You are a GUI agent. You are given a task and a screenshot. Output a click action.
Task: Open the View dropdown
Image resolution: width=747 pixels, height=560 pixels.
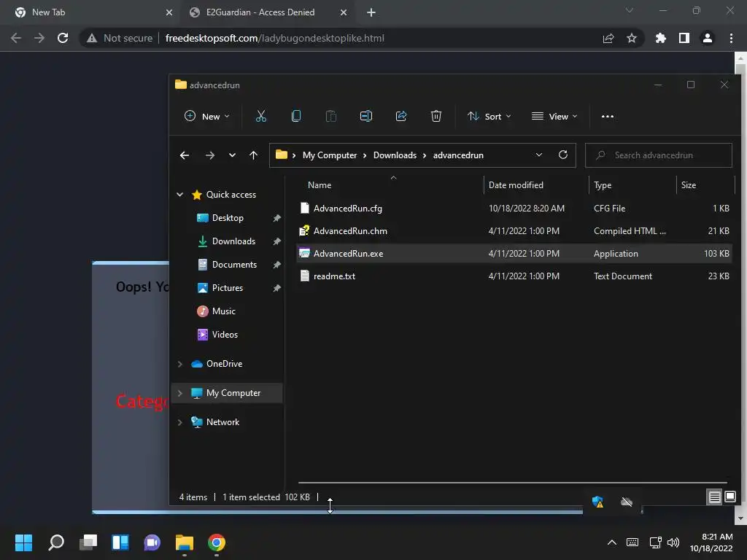point(554,116)
